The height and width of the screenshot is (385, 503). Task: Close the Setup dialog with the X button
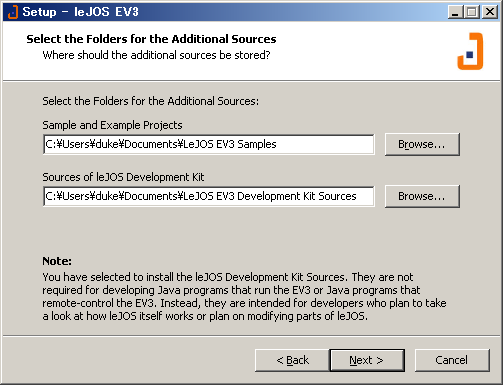(x=490, y=12)
